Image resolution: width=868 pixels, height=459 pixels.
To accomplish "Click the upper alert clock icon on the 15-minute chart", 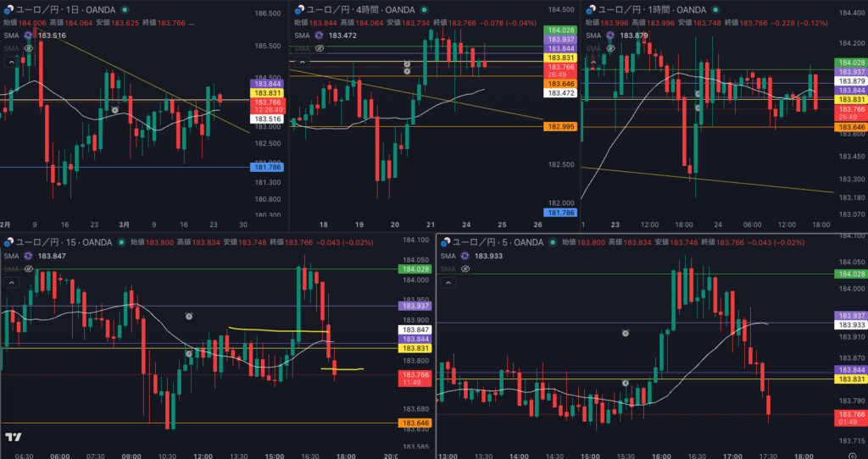I will [x=189, y=315].
